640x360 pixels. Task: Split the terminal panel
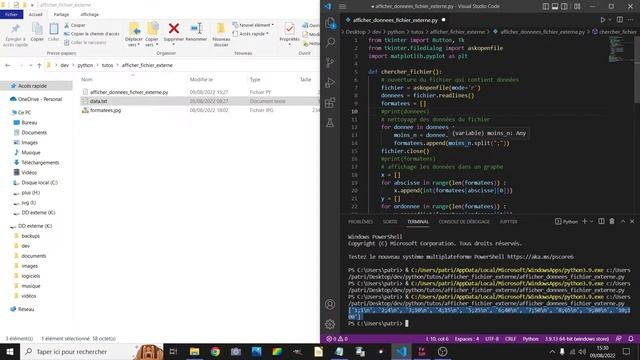(601, 221)
